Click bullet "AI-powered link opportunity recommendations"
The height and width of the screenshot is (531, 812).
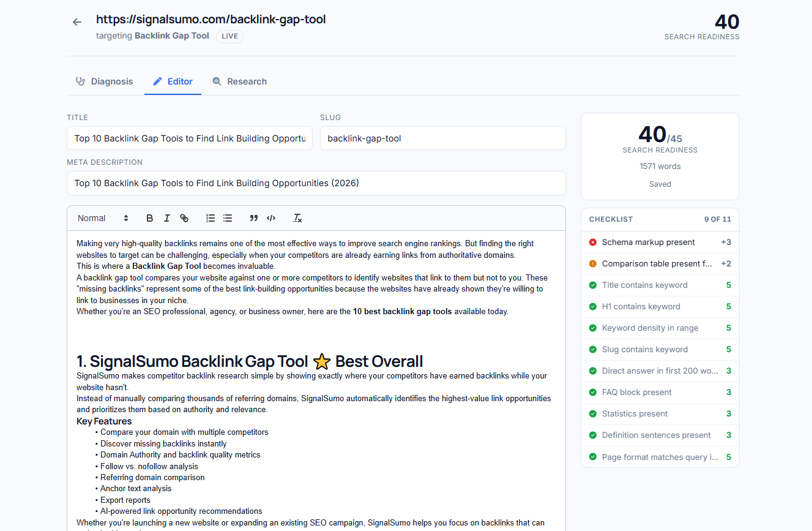181,511
